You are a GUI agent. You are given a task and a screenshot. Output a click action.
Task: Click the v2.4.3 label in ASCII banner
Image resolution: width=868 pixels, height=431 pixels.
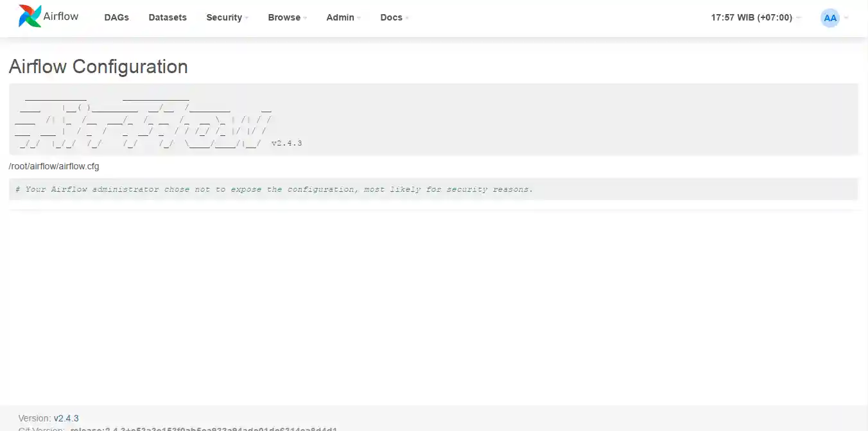click(x=286, y=143)
